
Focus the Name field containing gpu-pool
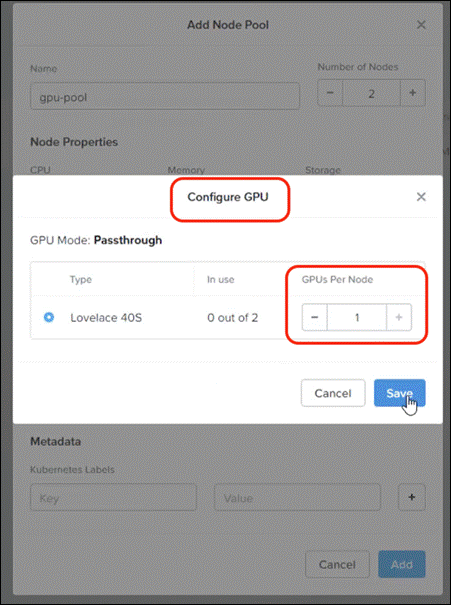[165, 96]
